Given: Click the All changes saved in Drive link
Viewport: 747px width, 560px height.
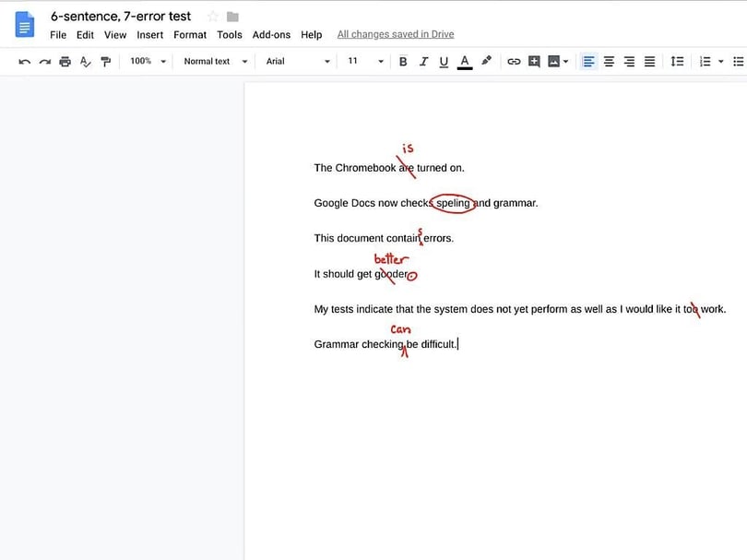Looking at the screenshot, I should (x=395, y=33).
